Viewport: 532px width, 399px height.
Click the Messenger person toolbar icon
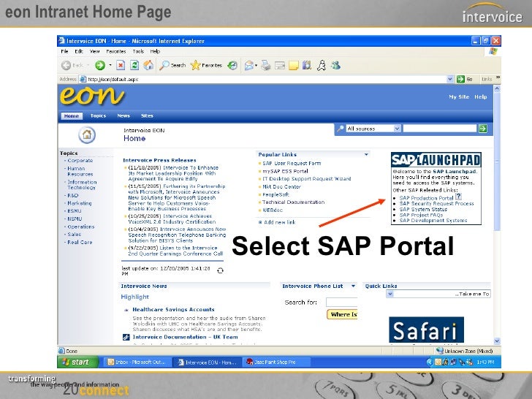(x=322, y=65)
